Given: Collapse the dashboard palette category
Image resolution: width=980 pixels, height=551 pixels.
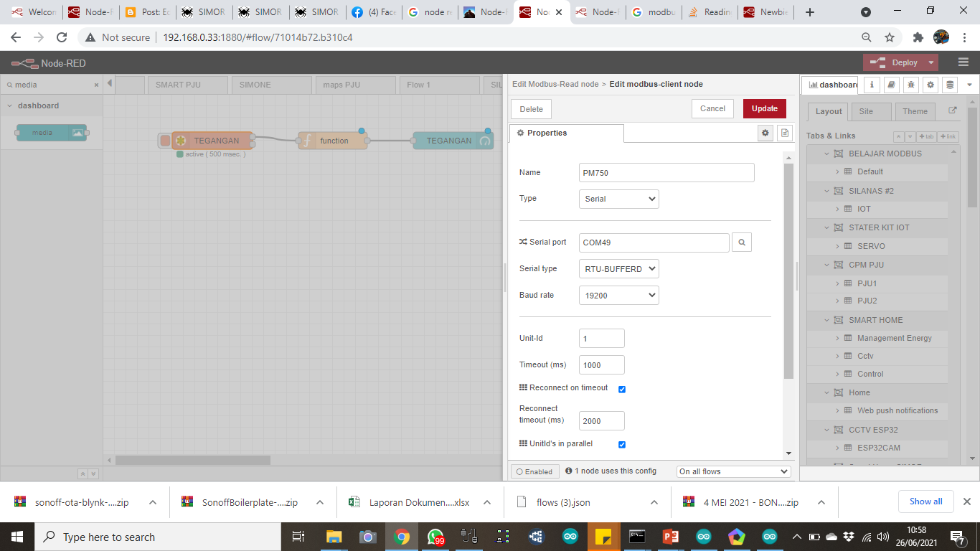Looking at the screenshot, I should coord(10,105).
